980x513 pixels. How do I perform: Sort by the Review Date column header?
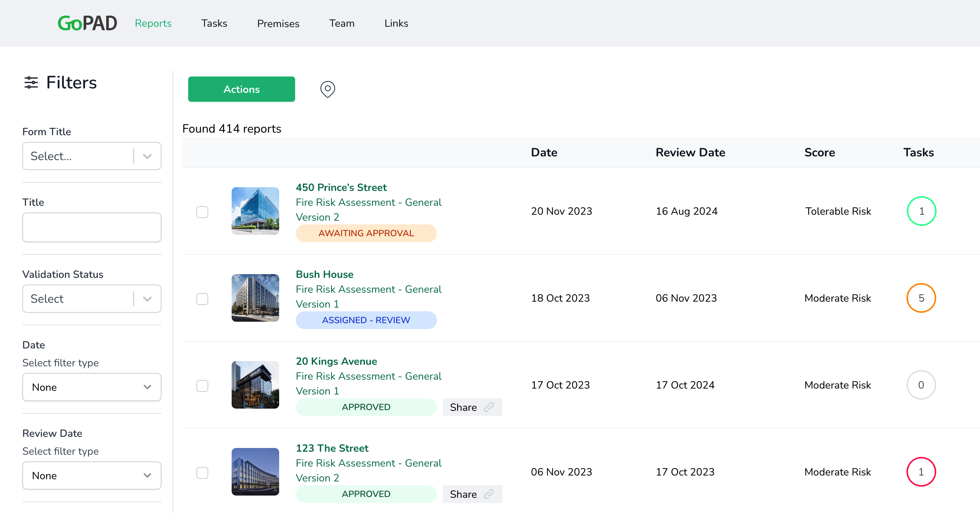(x=690, y=152)
